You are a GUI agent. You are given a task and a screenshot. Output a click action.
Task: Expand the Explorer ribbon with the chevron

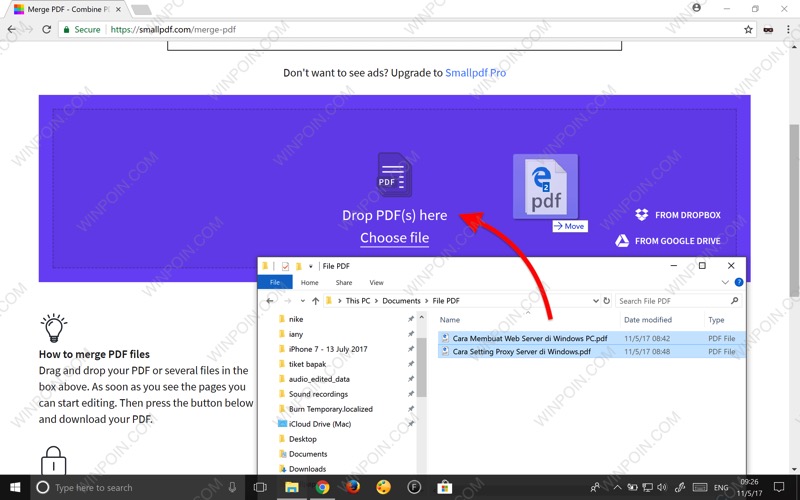click(x=725, y=282)
